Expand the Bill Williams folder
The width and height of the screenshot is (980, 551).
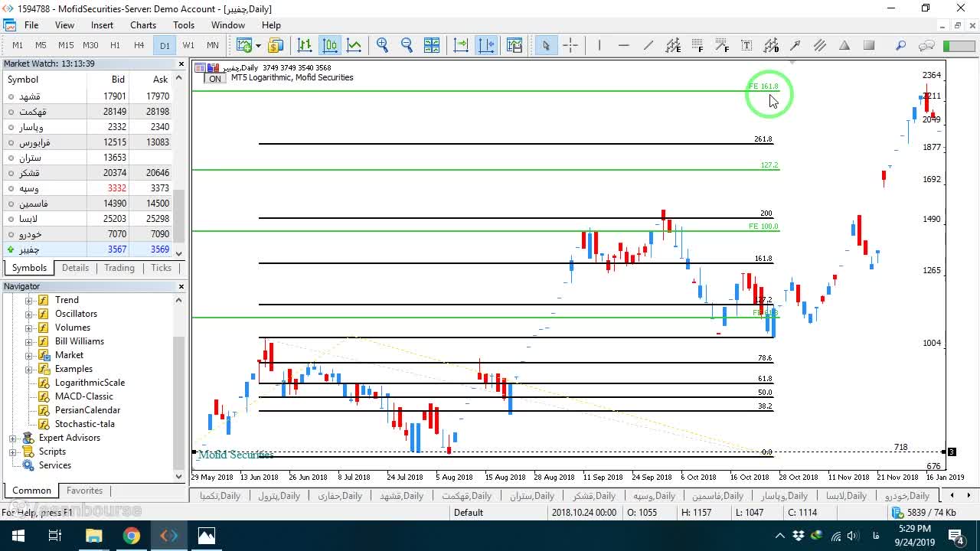(29, 341)
